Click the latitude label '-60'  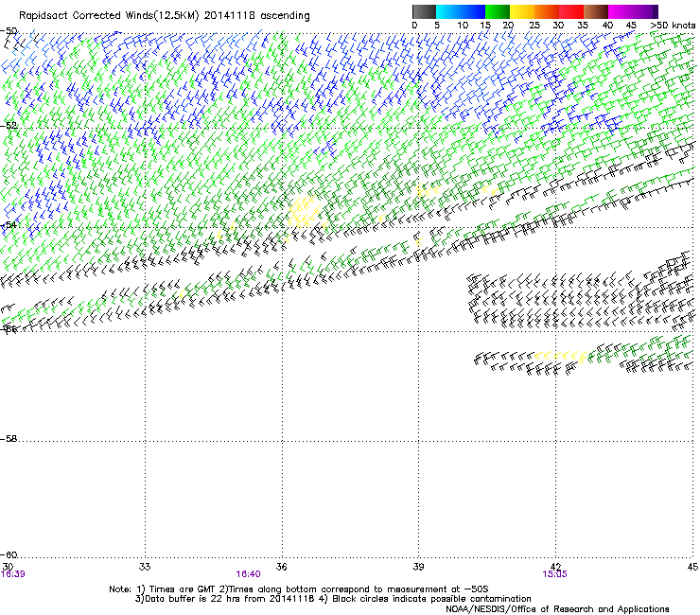click(x=9, y=555)
